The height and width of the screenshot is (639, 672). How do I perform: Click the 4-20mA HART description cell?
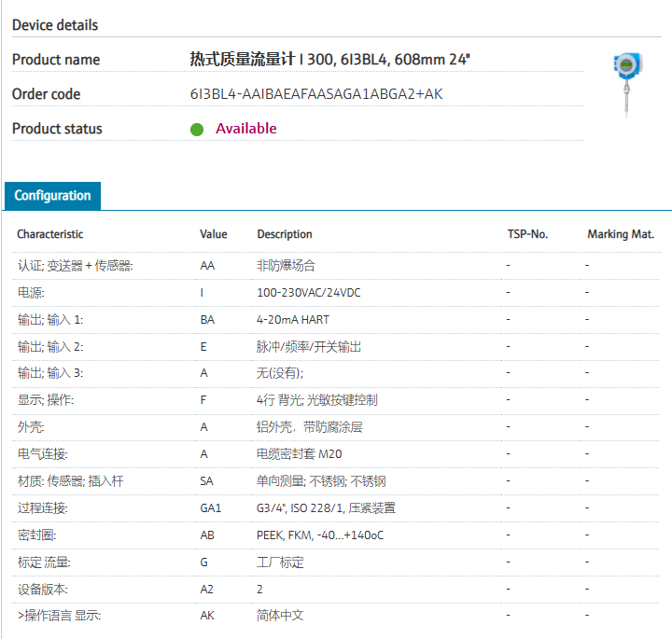tap(293, 320)
